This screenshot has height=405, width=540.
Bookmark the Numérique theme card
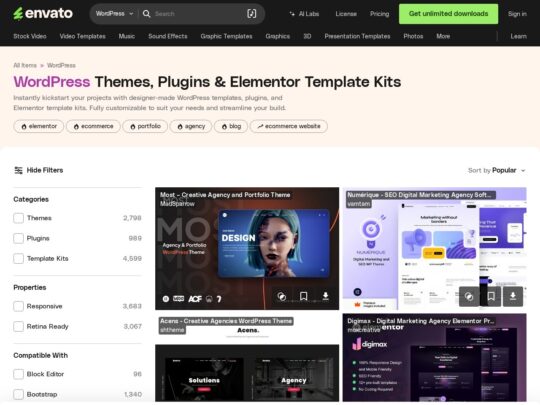click(491, 297)
